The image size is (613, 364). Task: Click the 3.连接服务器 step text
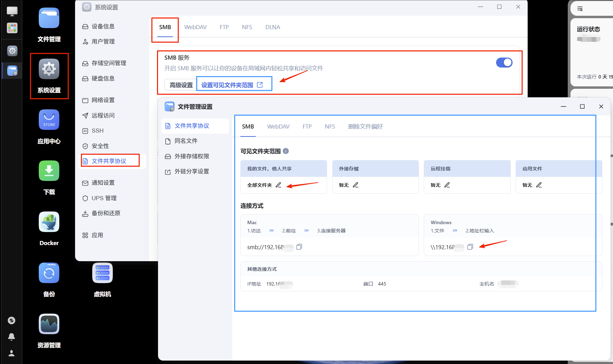tap(331, 231)
